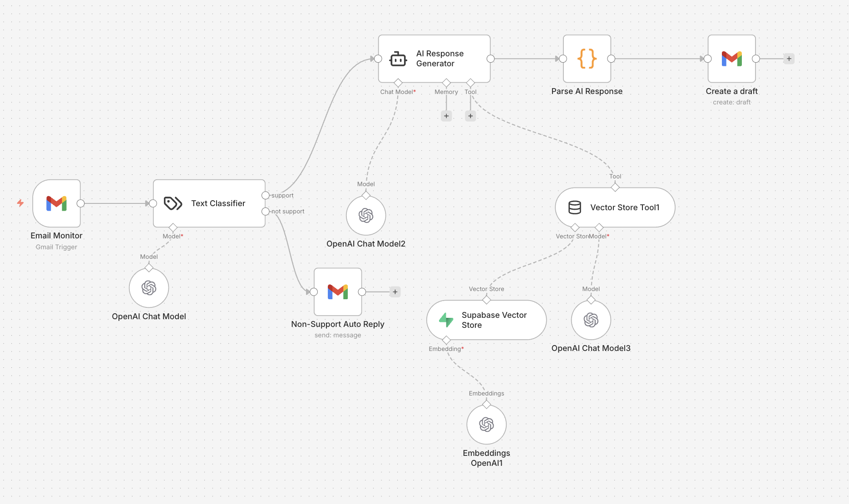The height and width of the screenshot is (504, 849).
Task: Click the Vector Store Tool1 Tool diamond connector
Action: coord(615,188)
